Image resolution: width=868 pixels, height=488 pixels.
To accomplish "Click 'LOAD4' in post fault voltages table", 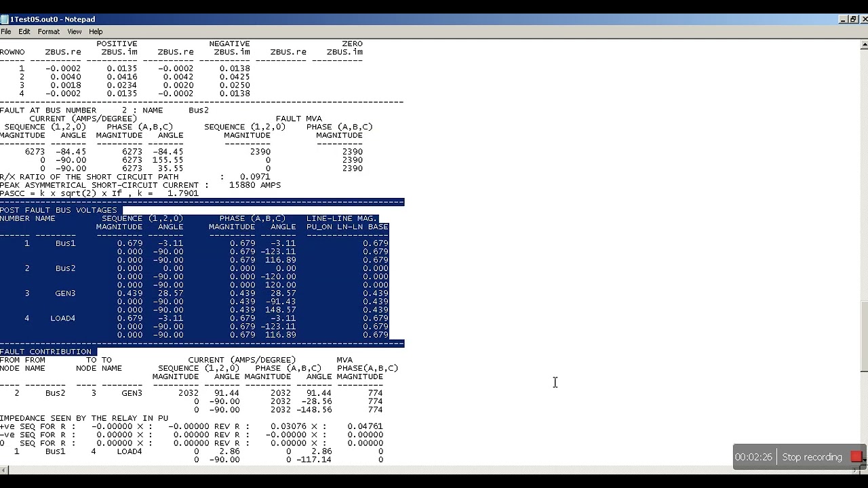I will pos(62,319).
